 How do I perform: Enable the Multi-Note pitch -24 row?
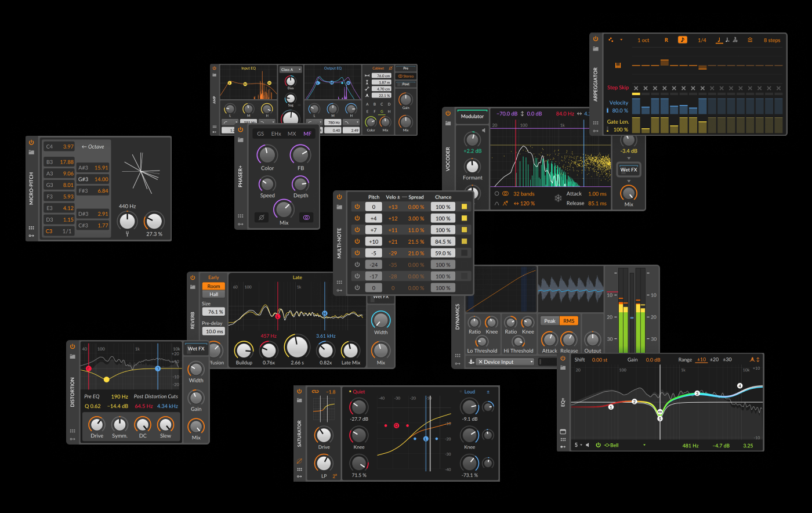(357, 265)
